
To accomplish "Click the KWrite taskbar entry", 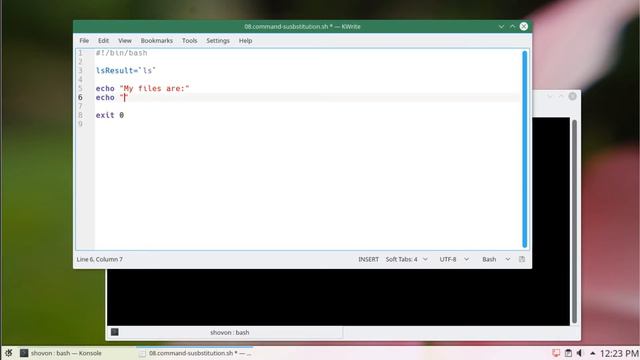I will coord(195,353).
